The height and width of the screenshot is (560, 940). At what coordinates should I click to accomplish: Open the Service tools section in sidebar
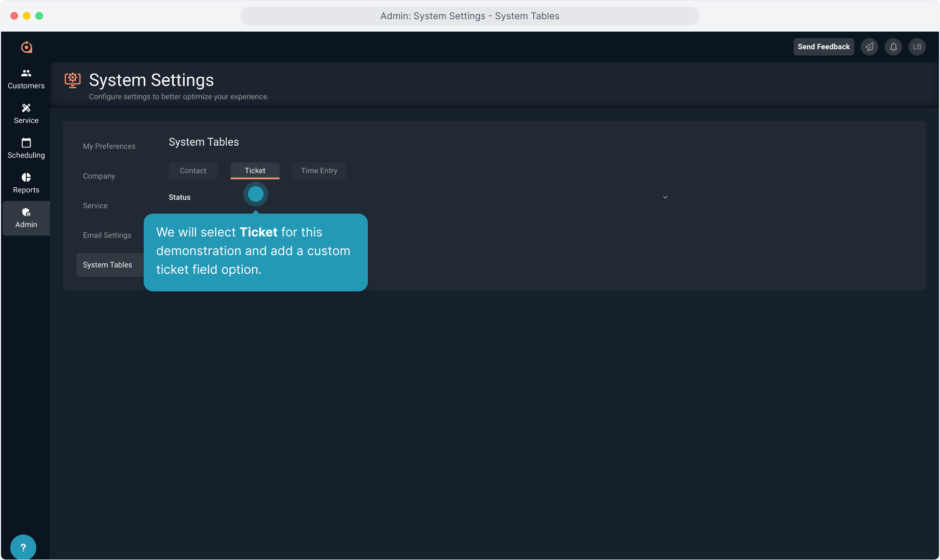tap(26, 114)
